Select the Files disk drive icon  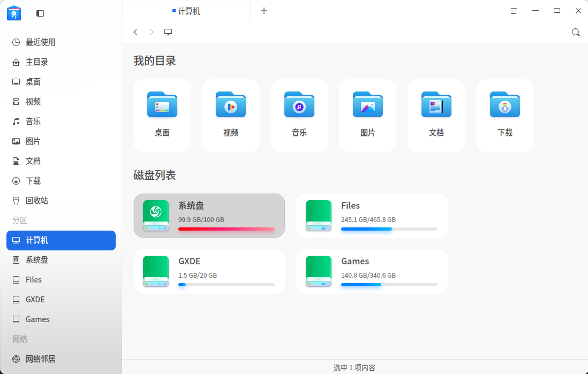(319, 216)
